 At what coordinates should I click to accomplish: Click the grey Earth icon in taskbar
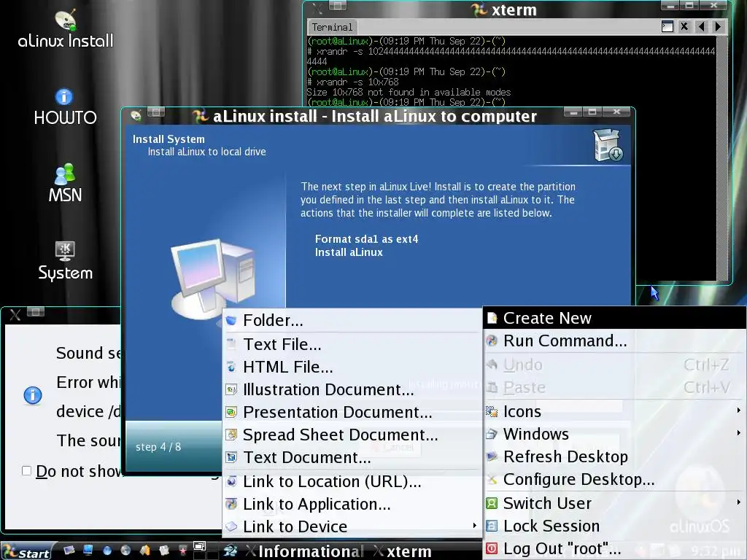[x=125, y=551]
